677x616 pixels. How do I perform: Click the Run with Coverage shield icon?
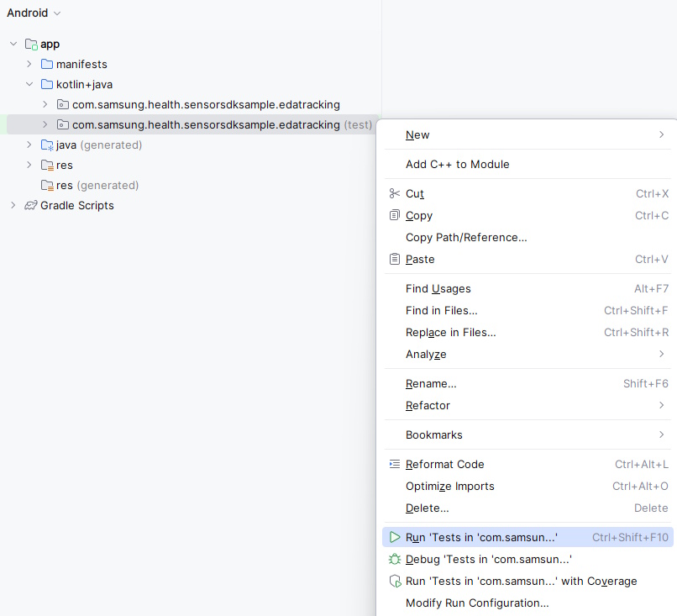[395, 581]
